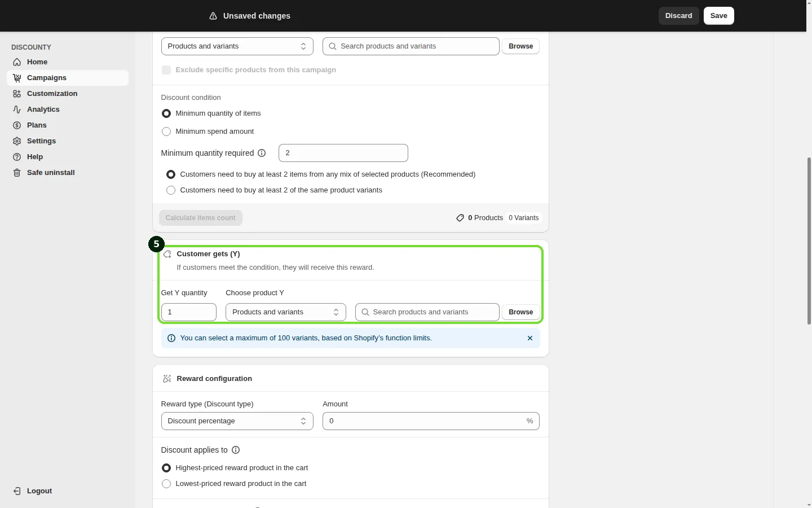812x508 pixels.
Task: Click the Reward configuration sparkle icon
Action: pyautogui.click(x=167, y=379)
